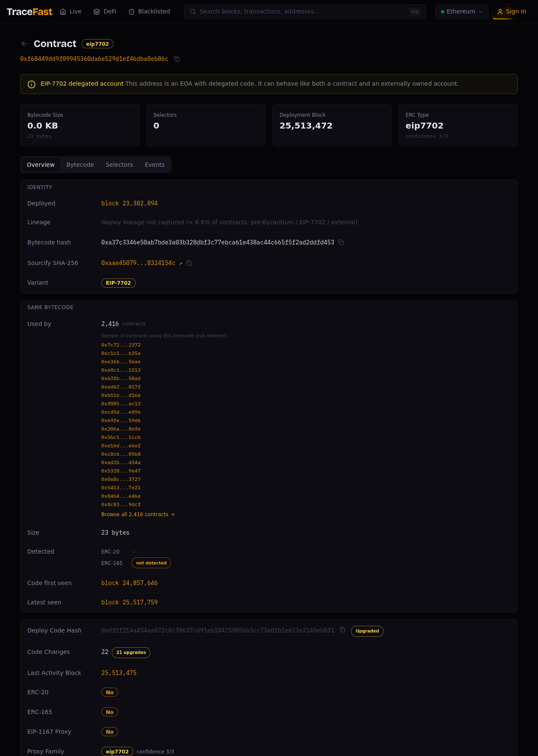Click the TraceFast logo
Image resolution: width=538 pixels, height=756 pixels.
pyautogui.click(x=29, y=12)
